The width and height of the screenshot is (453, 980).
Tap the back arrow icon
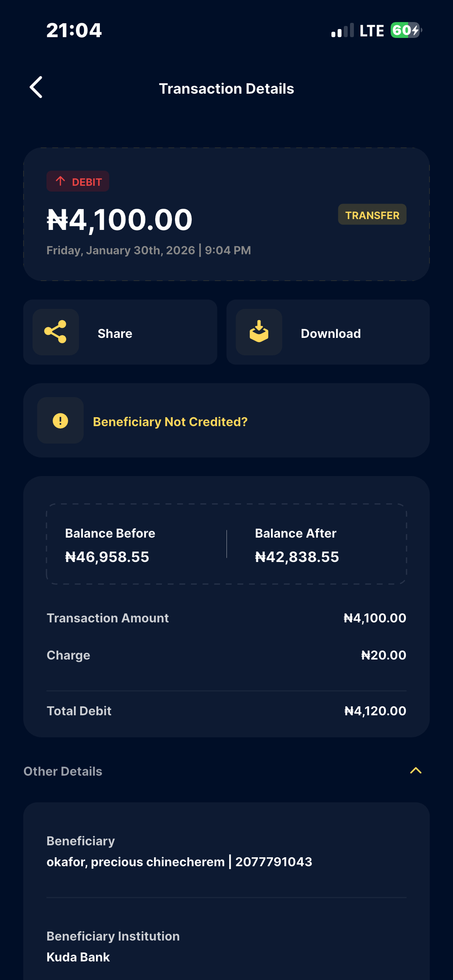[x=36, y=87]
